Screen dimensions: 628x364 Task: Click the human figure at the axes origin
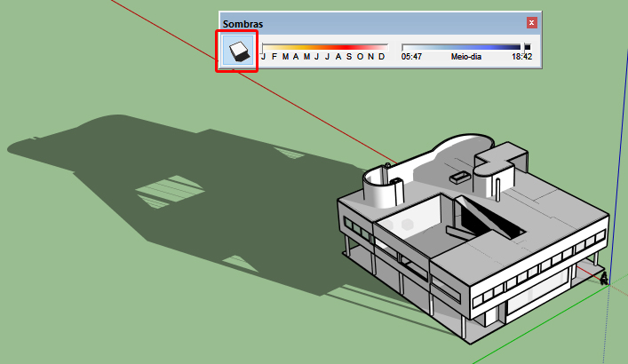[604, 278]
